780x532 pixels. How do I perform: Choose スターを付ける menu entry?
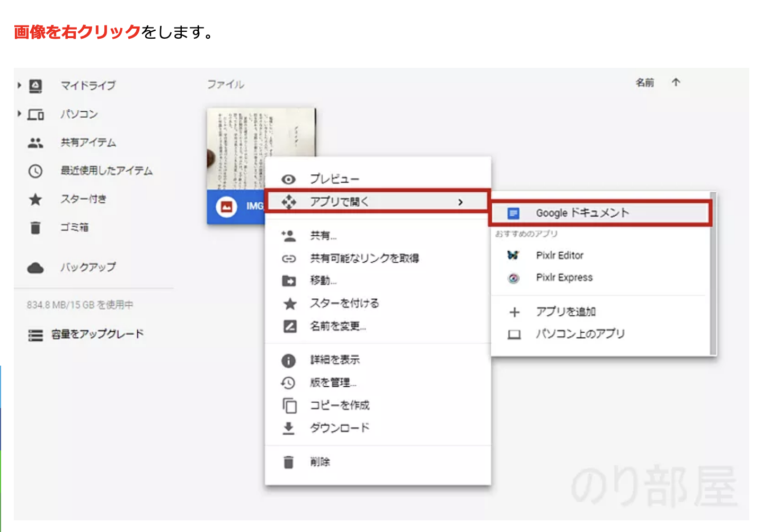[x=377, y=304]
